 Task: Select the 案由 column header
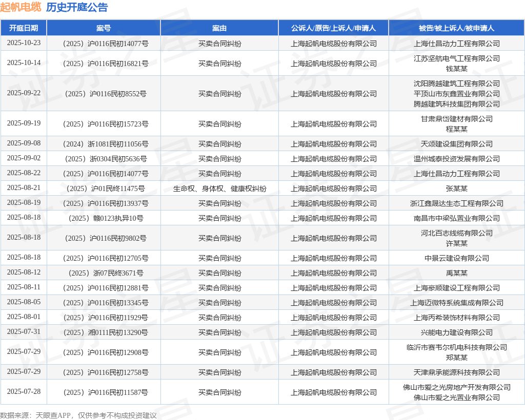pos(219,28)
